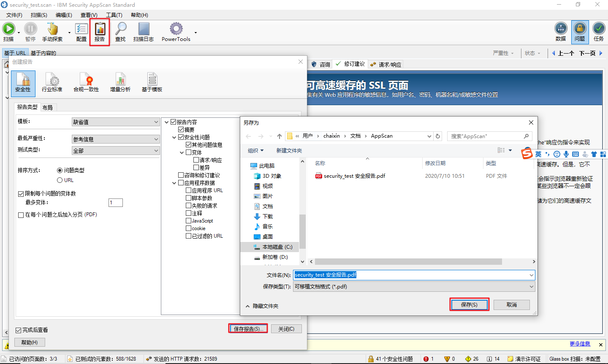608x364 pixels.
Task: Enable the 应用程序 URL checkbox
Action: (189, 190)
